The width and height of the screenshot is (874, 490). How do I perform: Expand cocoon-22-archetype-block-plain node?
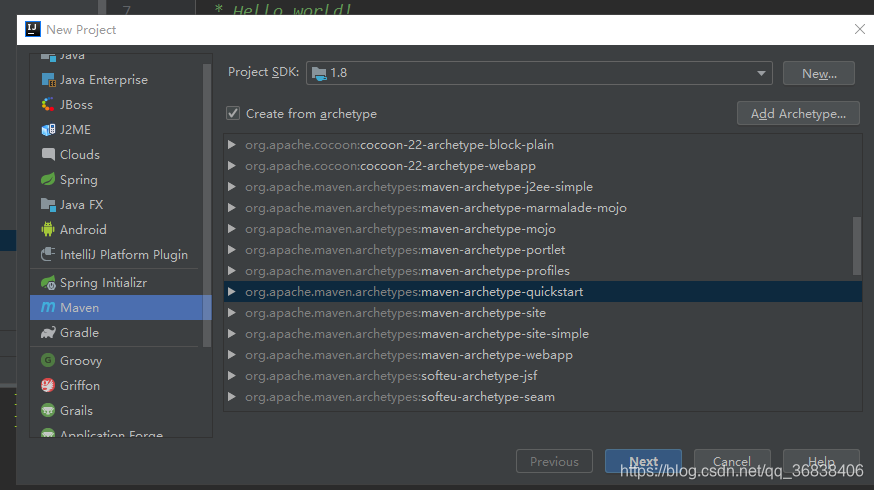231,145
